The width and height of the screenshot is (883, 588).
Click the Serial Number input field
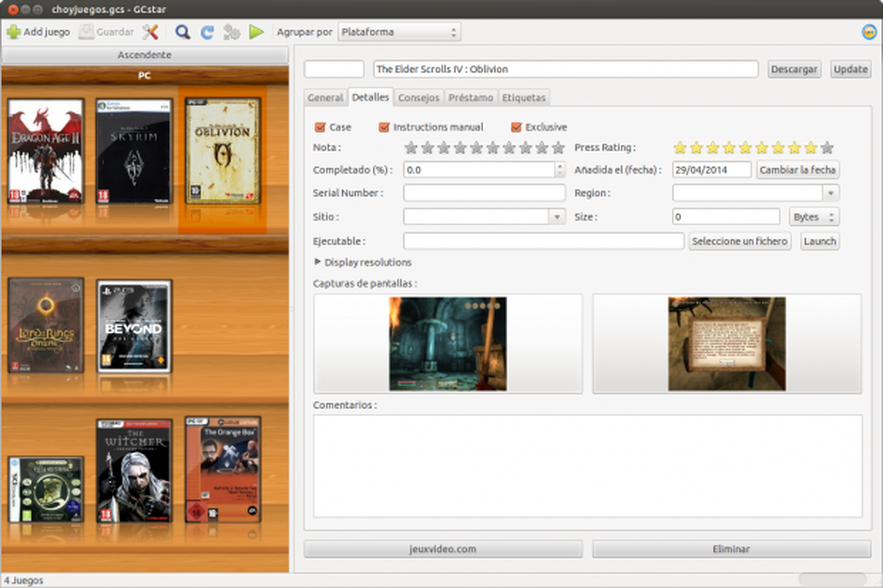[x=484, y=193]
